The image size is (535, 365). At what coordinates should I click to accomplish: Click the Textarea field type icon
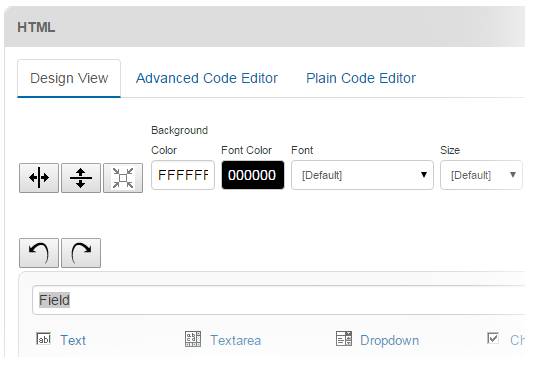tap(193, 339)
